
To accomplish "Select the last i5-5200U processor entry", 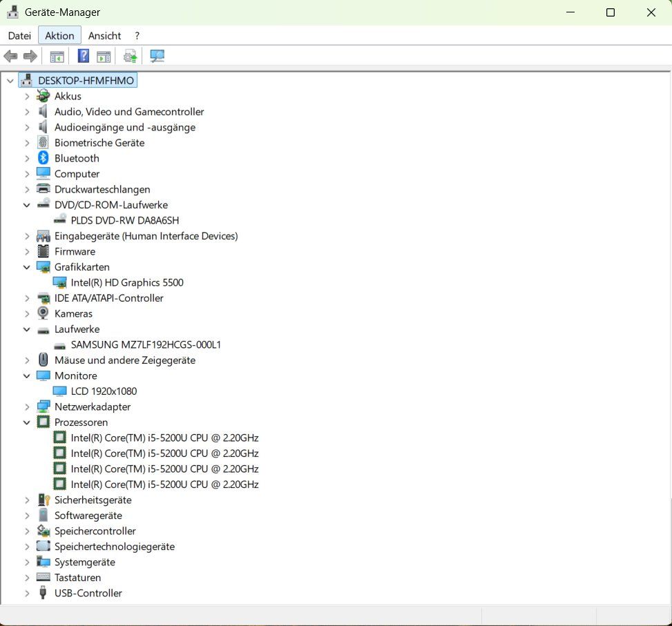I will coord(164,485).
